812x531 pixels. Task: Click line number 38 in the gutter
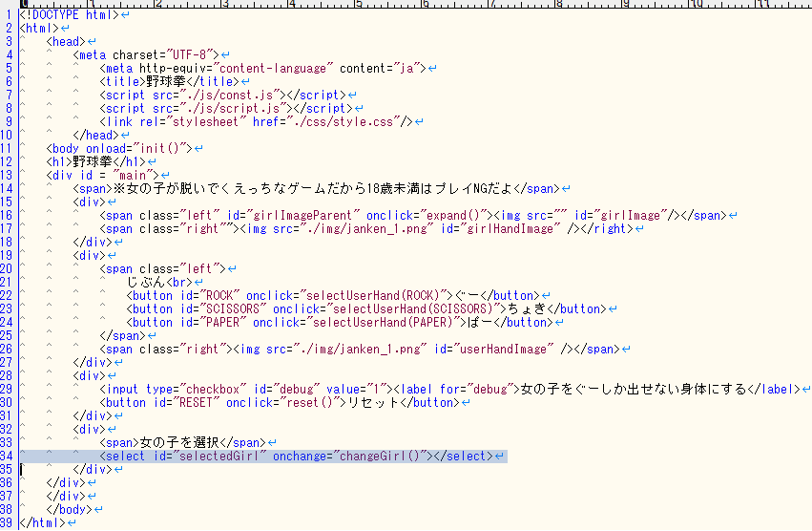[x=9, y=510]
